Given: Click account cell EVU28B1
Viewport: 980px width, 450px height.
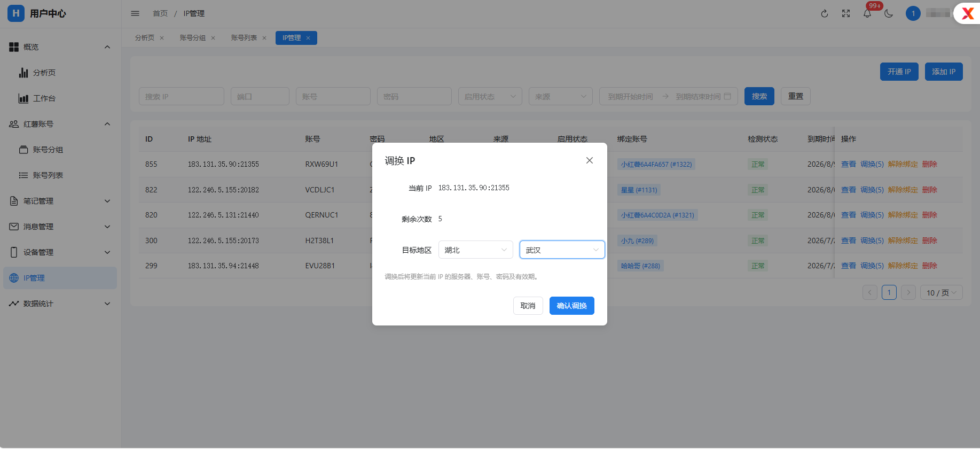Looking at the screenshot, I should point(320,266).
